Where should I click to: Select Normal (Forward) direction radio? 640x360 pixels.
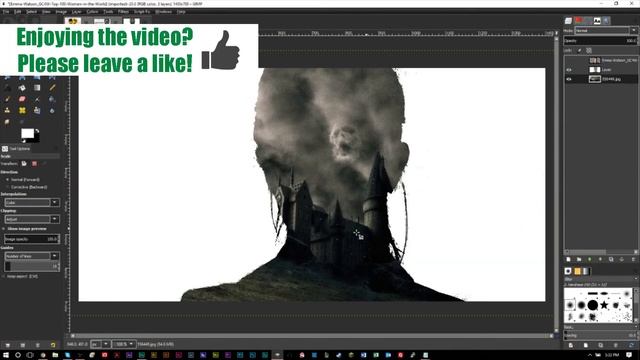[x=7, y=180]
